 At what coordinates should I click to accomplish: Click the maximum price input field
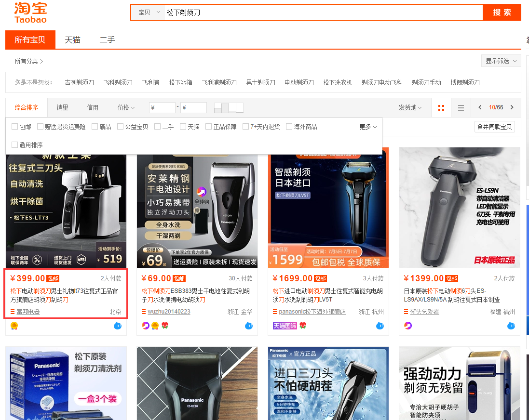point(193,107)
